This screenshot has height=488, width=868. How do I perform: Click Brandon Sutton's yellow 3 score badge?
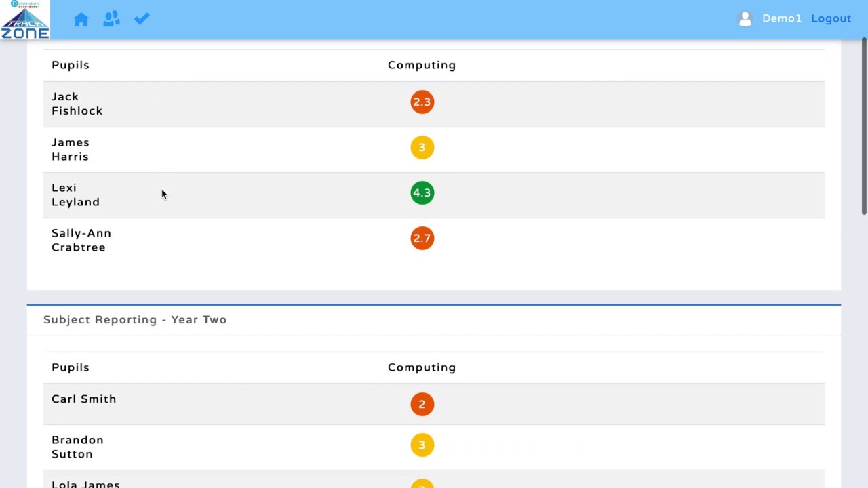point(422,445)
